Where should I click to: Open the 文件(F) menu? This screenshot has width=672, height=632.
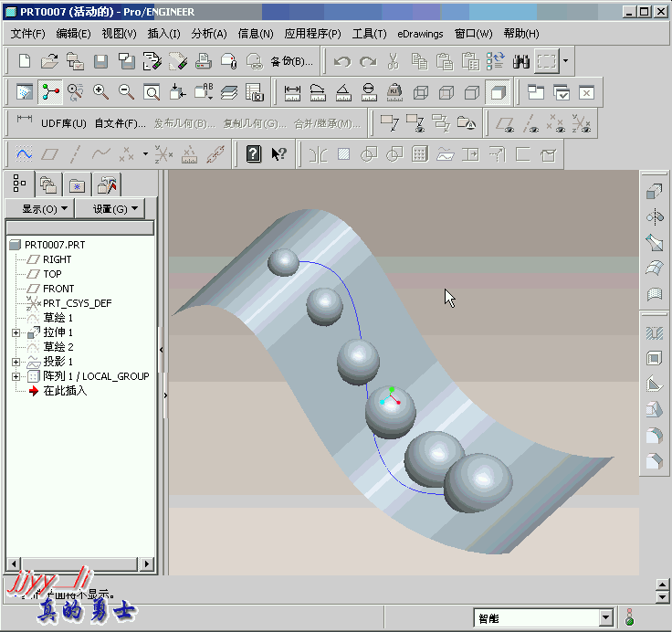click(28, 34)
